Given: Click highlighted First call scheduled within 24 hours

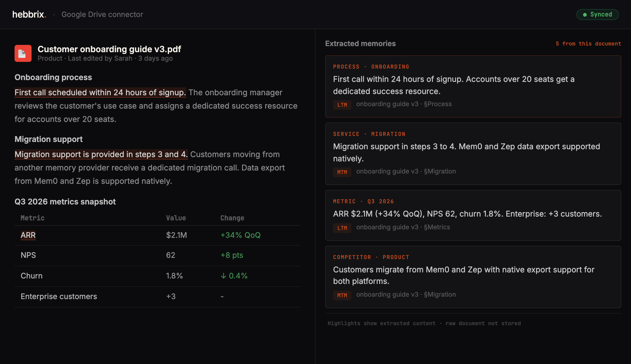Looking at the screenshot, I should pos(100,93).
